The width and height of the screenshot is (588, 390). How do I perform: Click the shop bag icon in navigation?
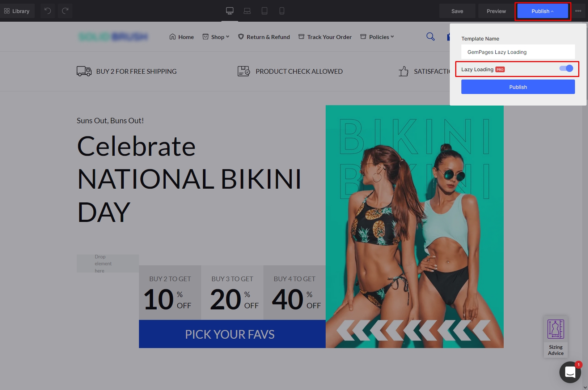(x=206, y=37)
